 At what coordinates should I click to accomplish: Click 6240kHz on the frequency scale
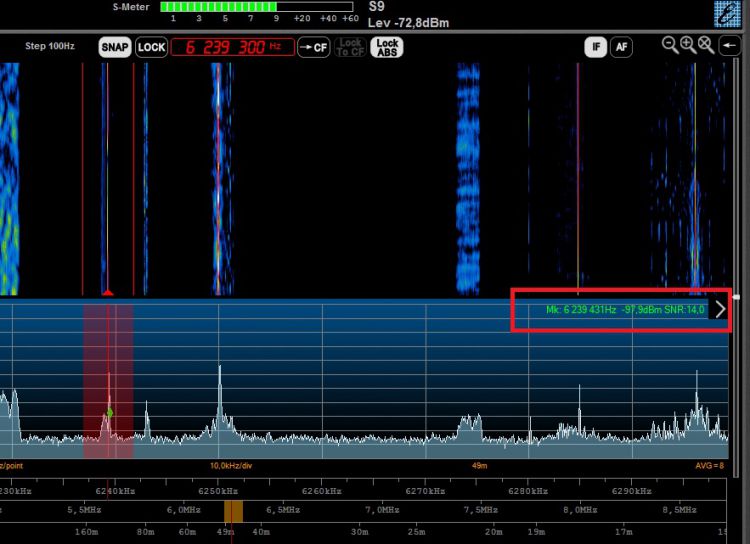(115, 491)
